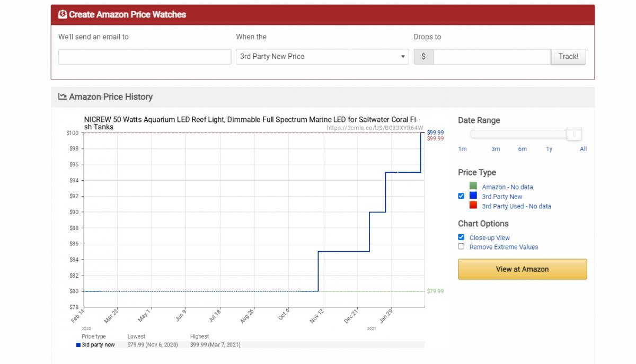The width and height of the screenshot is (636, 364).
Task: Click the alarm icon beside Create Amazon Price Watches
Action: pos(63,14)
